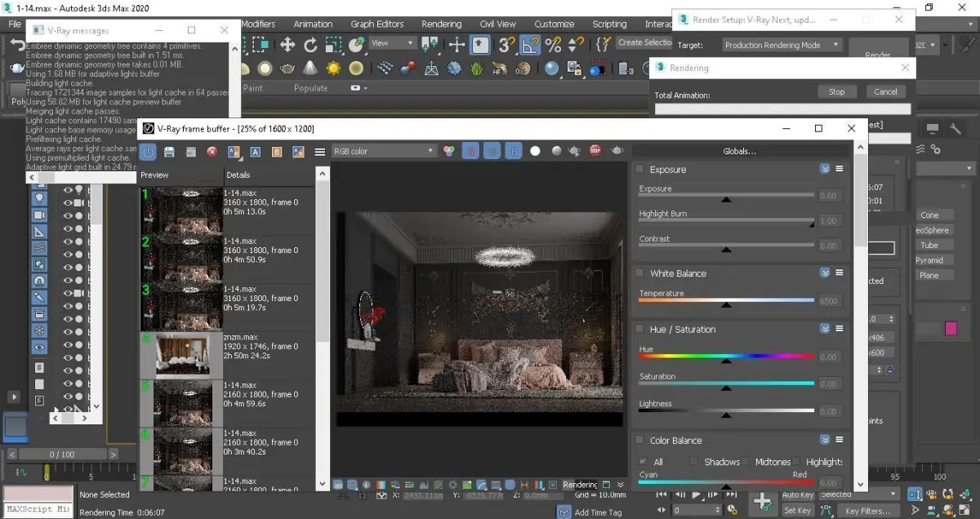Click the magenta object color swatch

[x=951, y=328]
